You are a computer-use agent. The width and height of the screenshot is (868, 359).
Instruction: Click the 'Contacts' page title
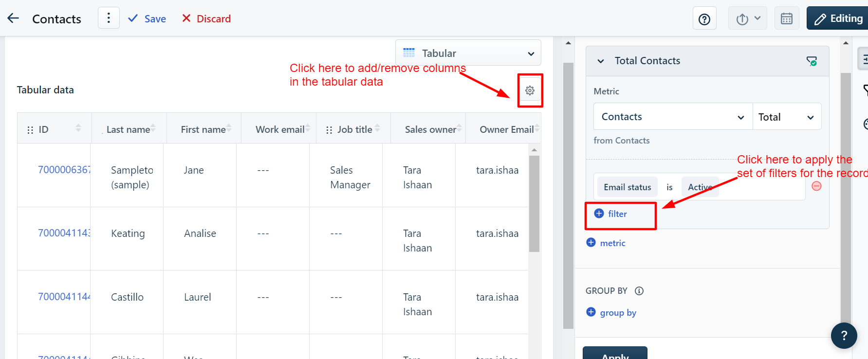[56, 19]
